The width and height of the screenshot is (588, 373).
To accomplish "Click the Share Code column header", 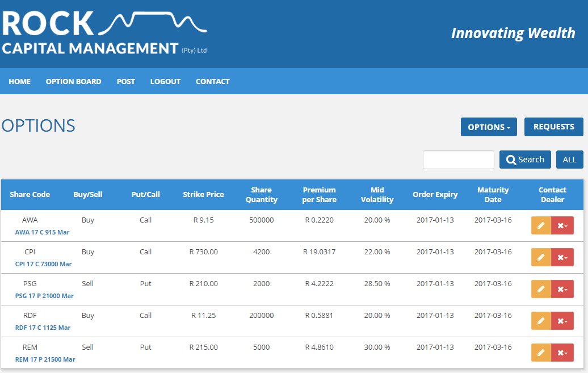I will tap(30, 194).
